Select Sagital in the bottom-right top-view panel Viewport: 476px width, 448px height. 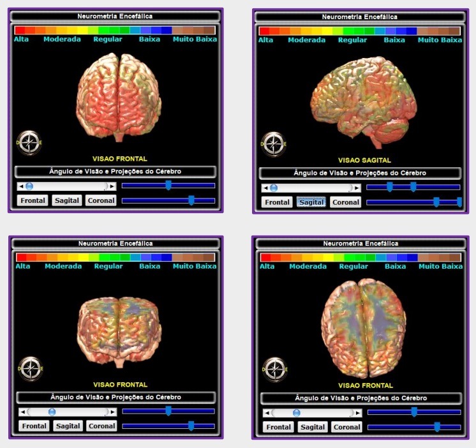point(313,427)
